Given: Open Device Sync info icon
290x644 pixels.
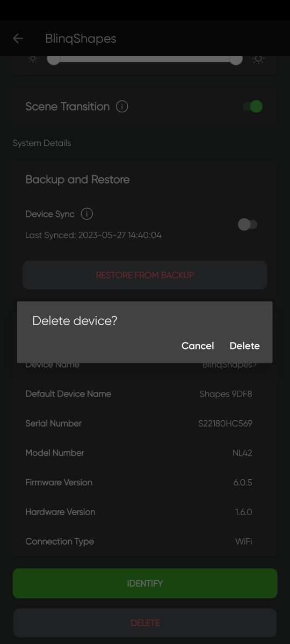Looking at the screenshot, I should [86, 214].
